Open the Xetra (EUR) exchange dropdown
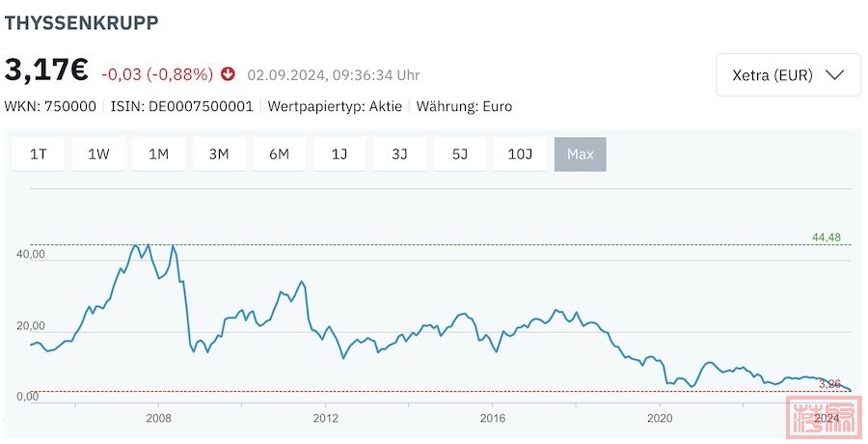 (x=788, y=75)
